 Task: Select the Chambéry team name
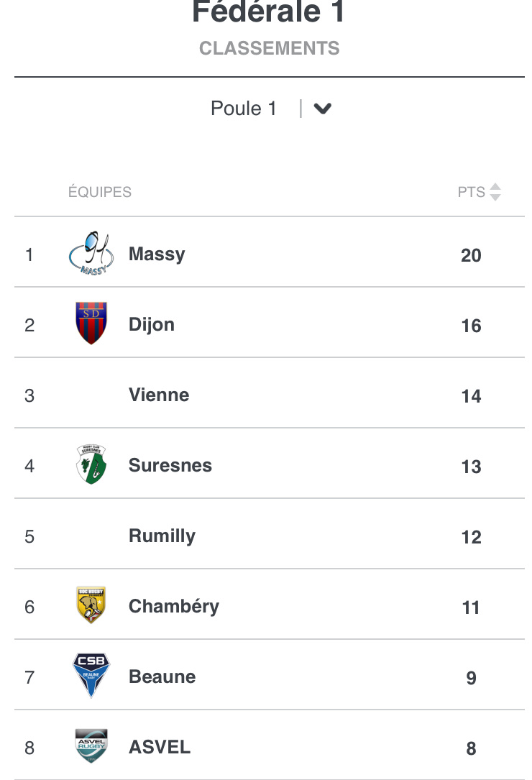point(174,606)
